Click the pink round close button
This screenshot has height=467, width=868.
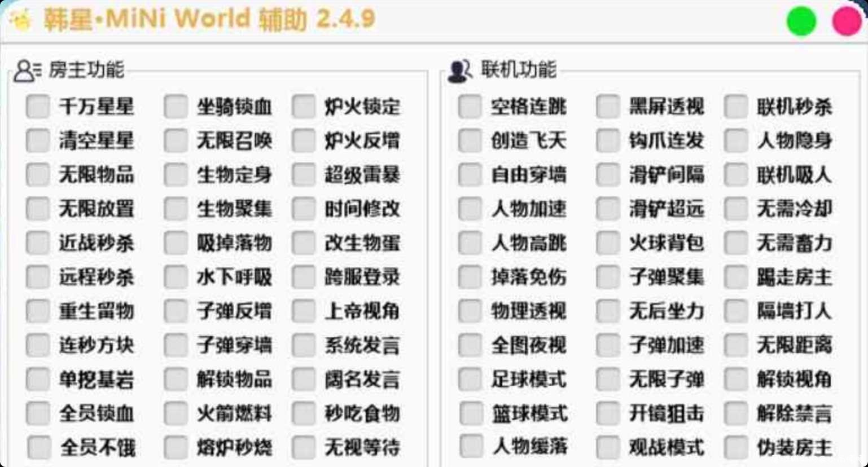click(847, 21)
